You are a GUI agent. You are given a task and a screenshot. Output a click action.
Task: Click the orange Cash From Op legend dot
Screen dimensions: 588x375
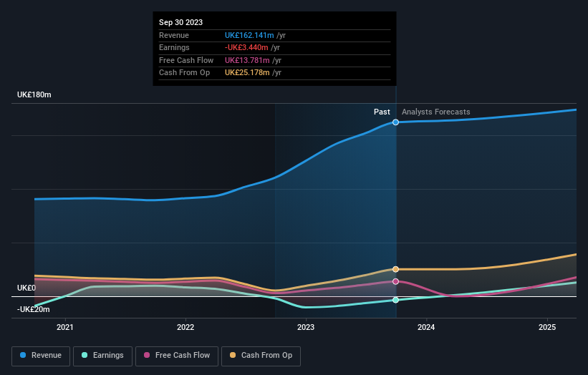tap(233, 355)
